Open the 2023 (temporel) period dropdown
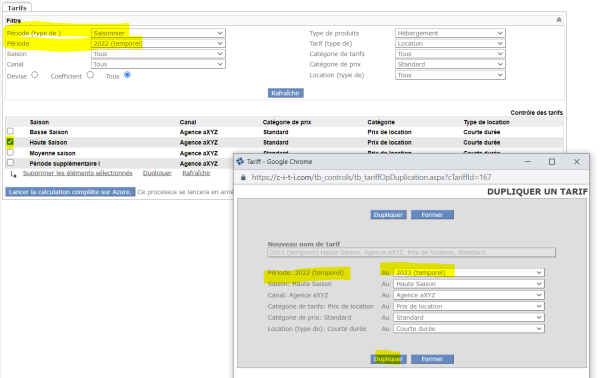 (469, 272)
